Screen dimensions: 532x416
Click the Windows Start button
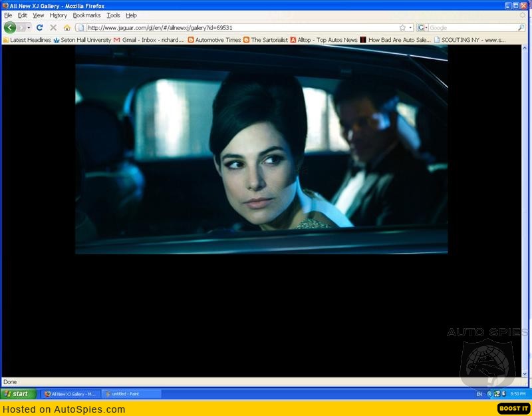click(19, 394)
